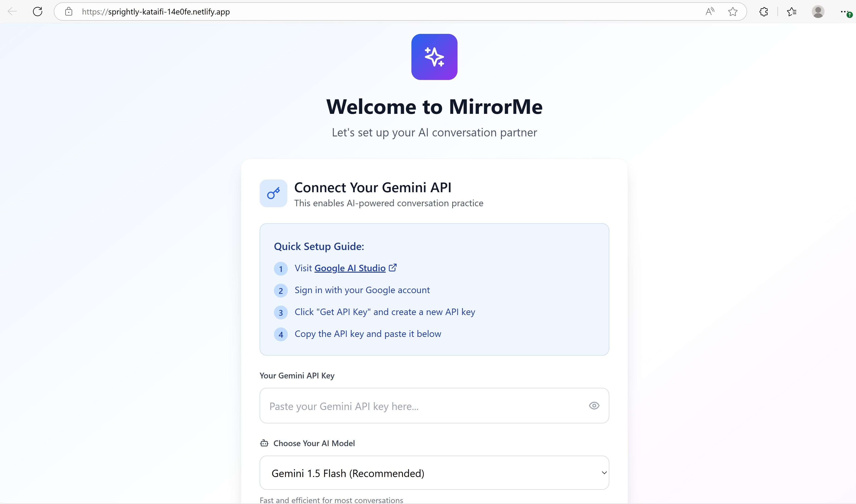Add page to favorites with star icon
The image size is (856, 504).
[x=733, y=12]
